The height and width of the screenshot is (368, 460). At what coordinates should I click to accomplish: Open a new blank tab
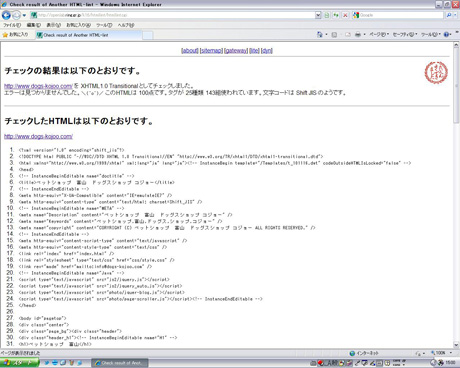tap(148, 35)
